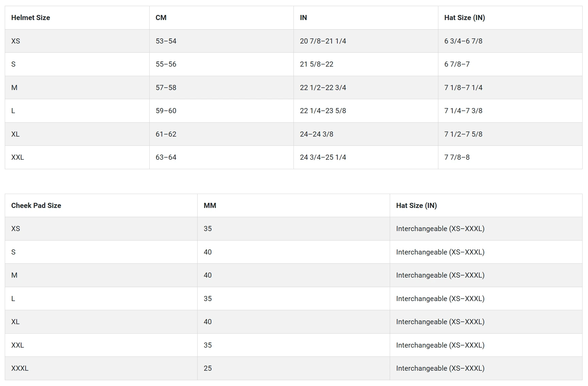Click the Helmet Size column header
Image resolution: width=588 pixels, height=386 pixels.
(x=31, y=18)
